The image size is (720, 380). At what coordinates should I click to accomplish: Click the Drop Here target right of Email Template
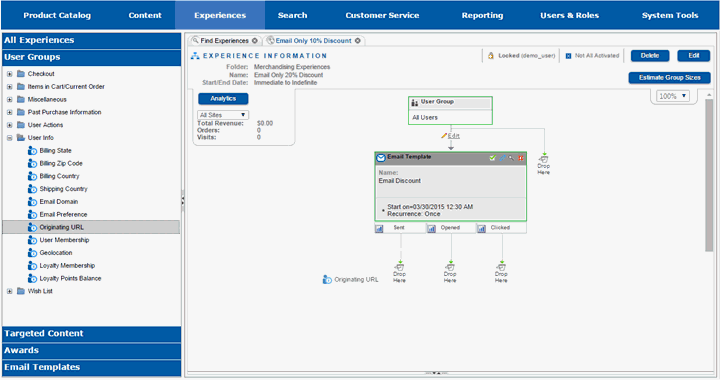544,164
